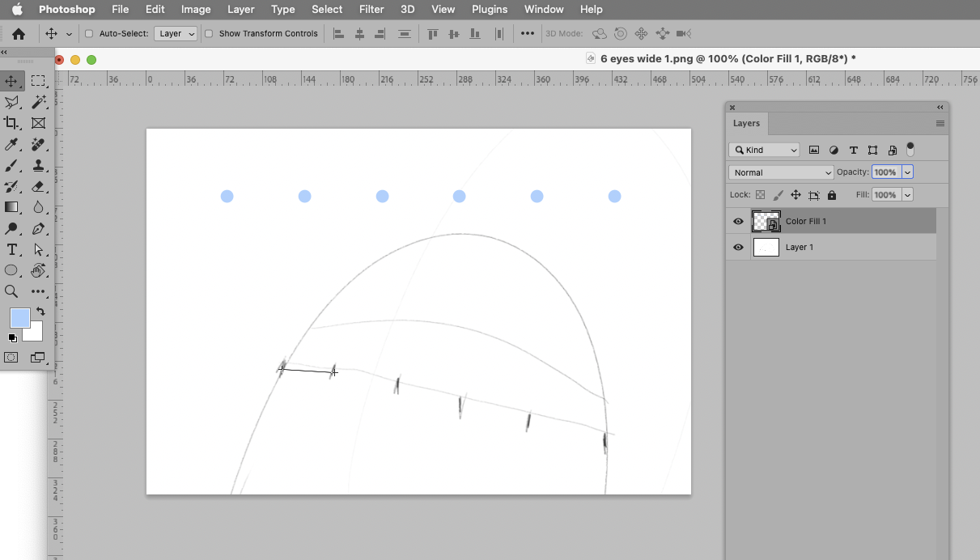Screen dimensions: 980x560
Task: Enable Show Transform Controls
Action: [210, 34]
